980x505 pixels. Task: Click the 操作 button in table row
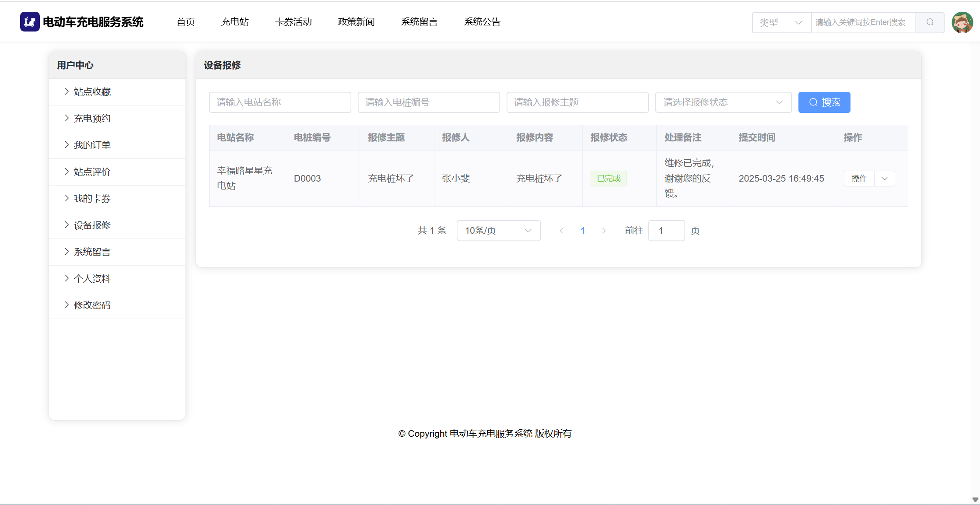(859, 179)
